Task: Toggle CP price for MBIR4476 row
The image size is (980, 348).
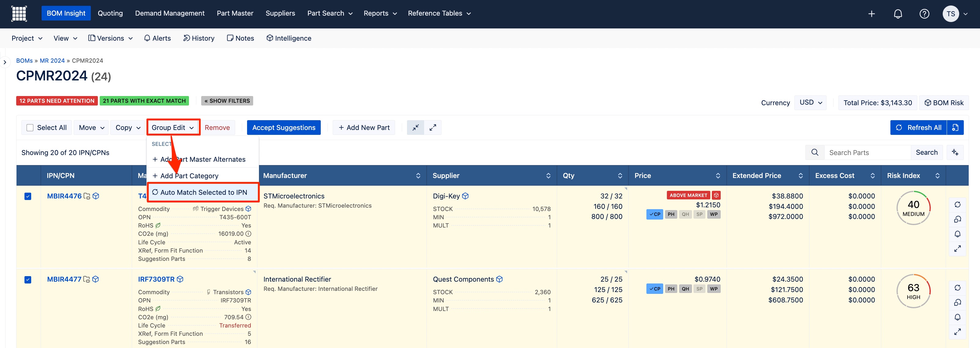Action: (654, 214)
